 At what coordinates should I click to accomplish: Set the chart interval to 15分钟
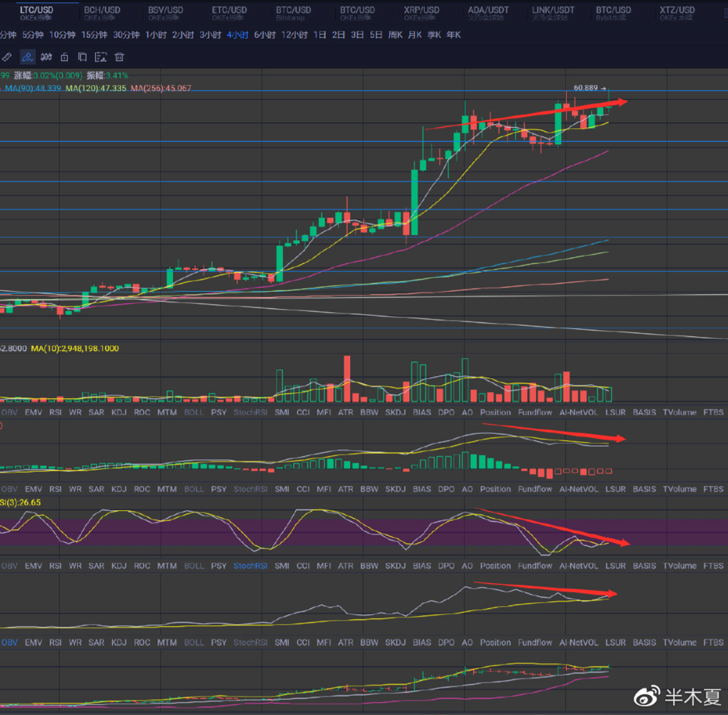94,35
